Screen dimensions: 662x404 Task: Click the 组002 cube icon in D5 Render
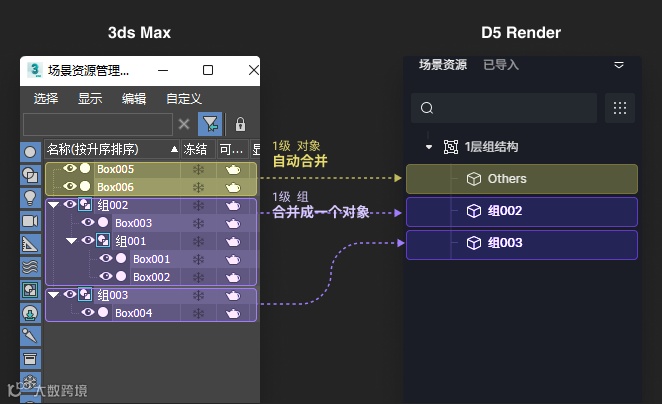pyautogui.click(x=474, y=211)
